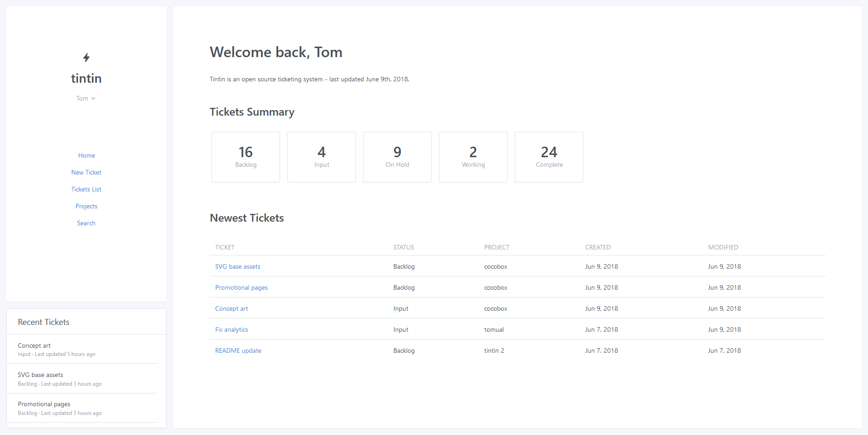Open the Search page link
The height and width of the screenshot is (435, 868).
(86, 223)
